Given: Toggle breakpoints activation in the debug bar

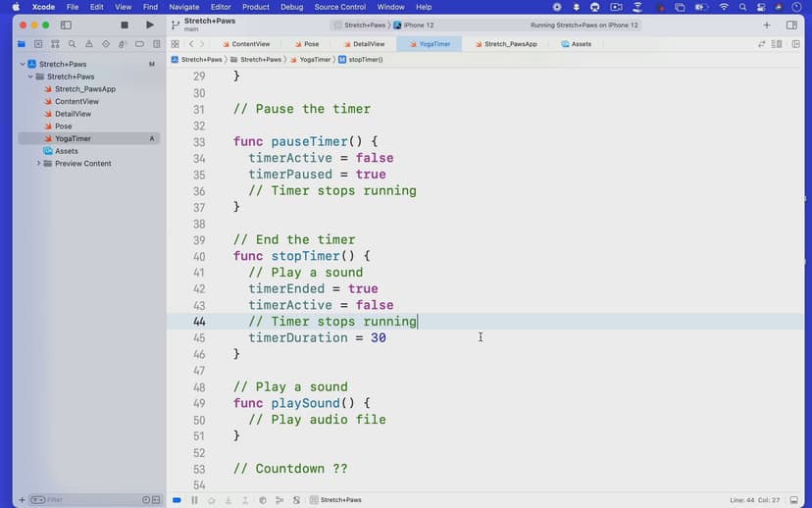Looking at the screenshot, I should (x=177, y=500).
